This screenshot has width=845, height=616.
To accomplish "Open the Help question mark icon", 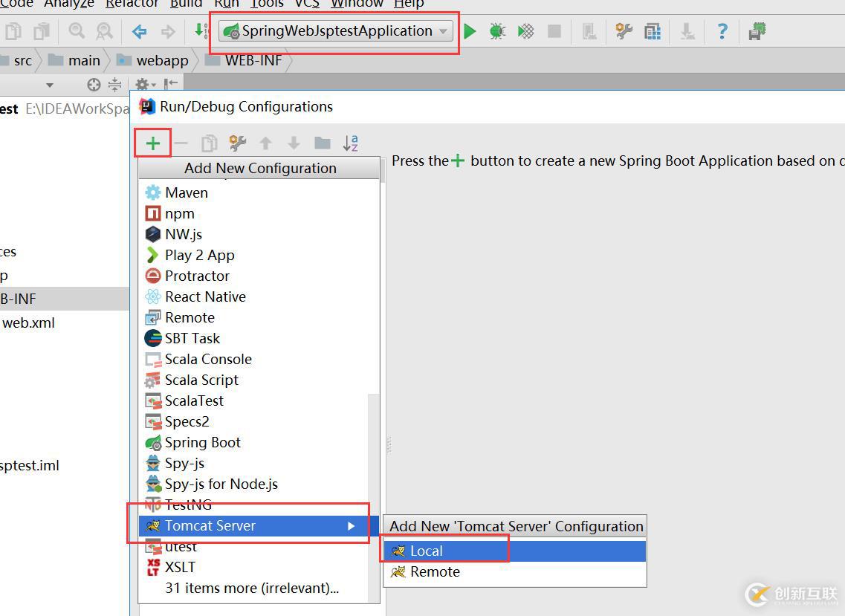I will pyautogui.click(x=722, y=31).
